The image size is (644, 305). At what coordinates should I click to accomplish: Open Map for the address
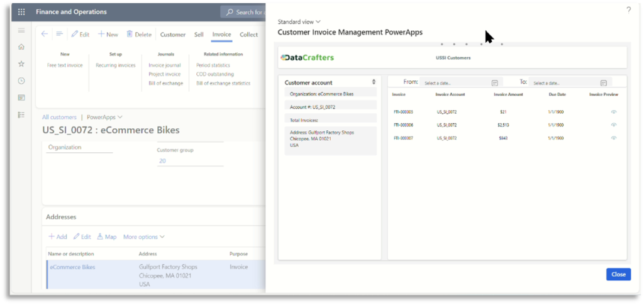[107, 237]
